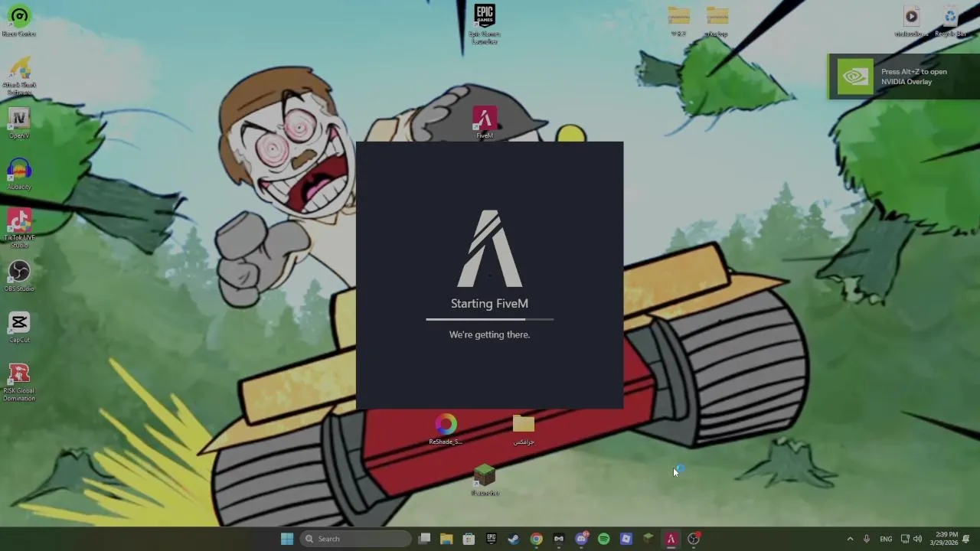980x551 pixels.
Task: Select the FiveM logo in splash window
Action: tap(490, 249)
